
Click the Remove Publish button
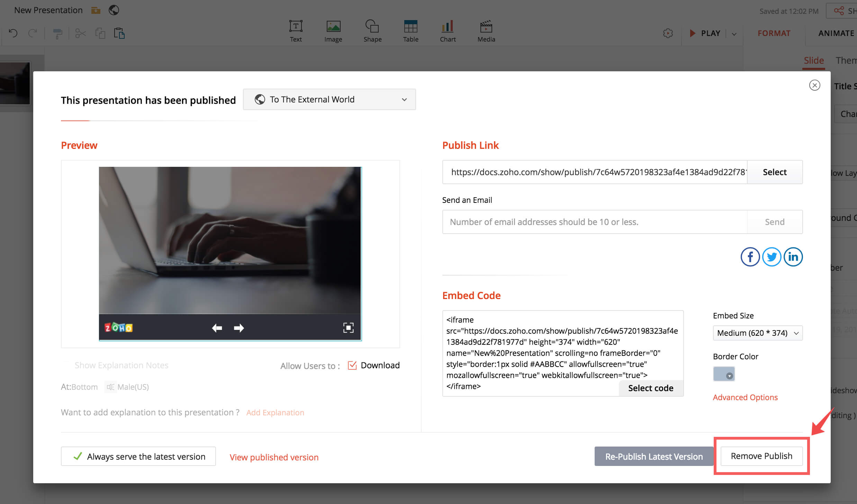tap(761, 456)
